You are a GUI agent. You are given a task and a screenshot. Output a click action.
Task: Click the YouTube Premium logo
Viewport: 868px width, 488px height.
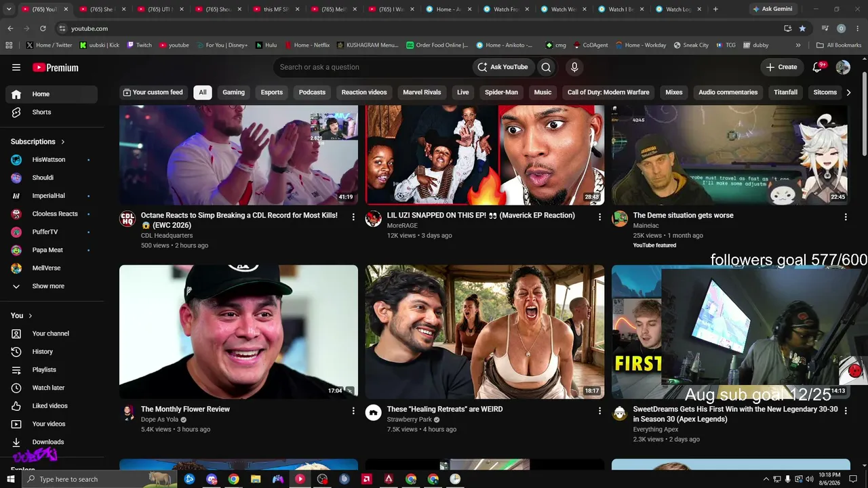pos(56,67)
